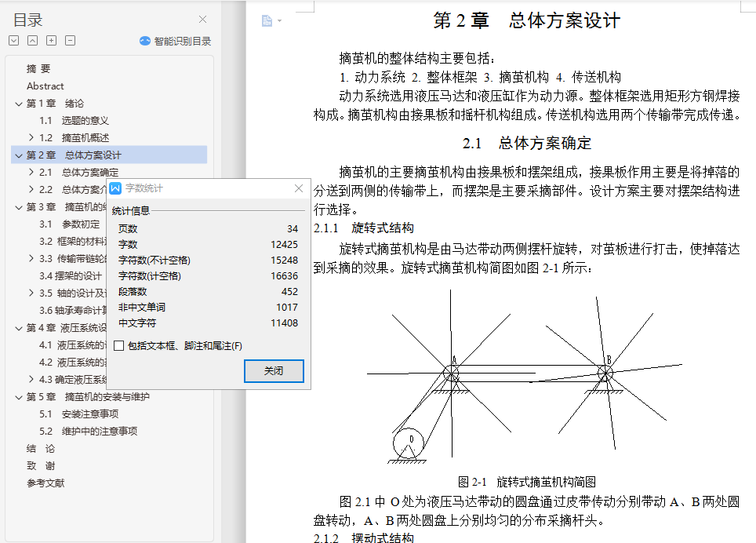Click the 智能识别目录 cloud icon
This screenshot has height=543, width=756.
point(144,41)
